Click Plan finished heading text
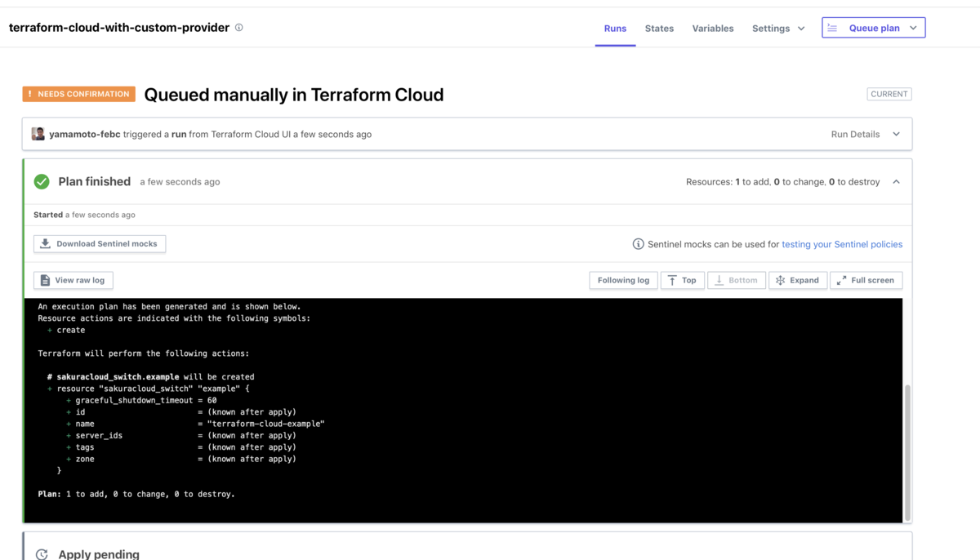980x560 pixels. (x=95, y=182)
